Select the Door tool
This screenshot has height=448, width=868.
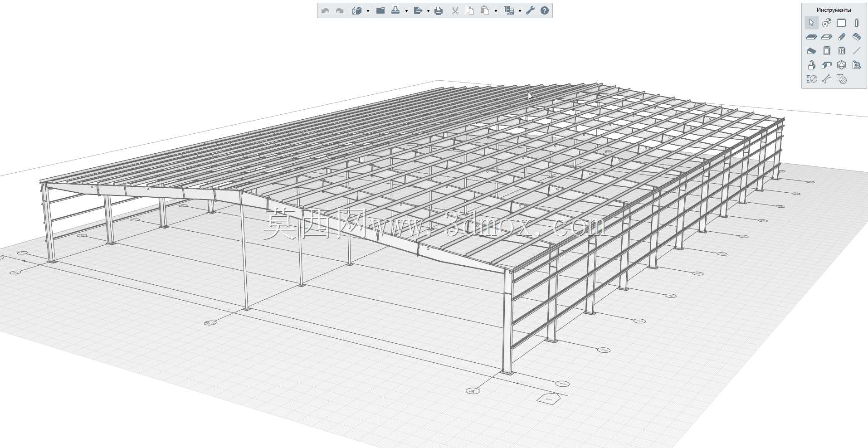point(827,51)
